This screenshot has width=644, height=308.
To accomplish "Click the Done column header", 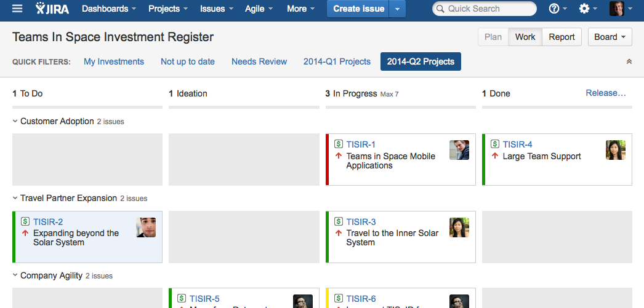I will 500,93.
